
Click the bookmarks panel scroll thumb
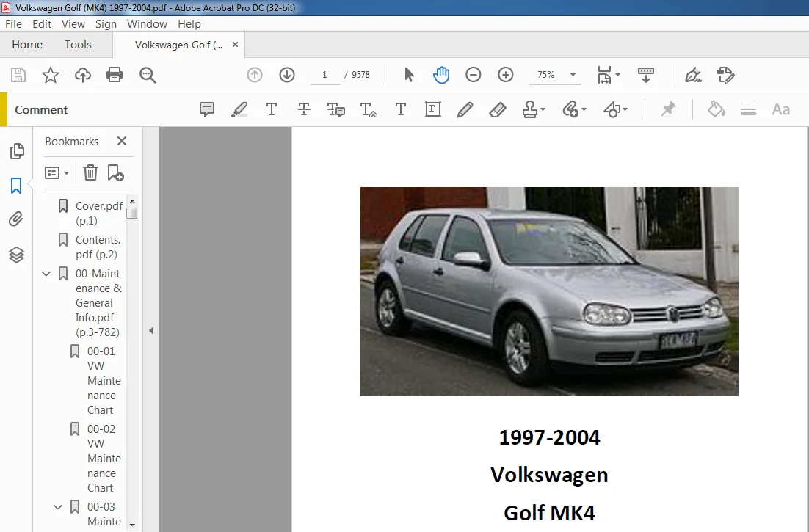[132, 214]
